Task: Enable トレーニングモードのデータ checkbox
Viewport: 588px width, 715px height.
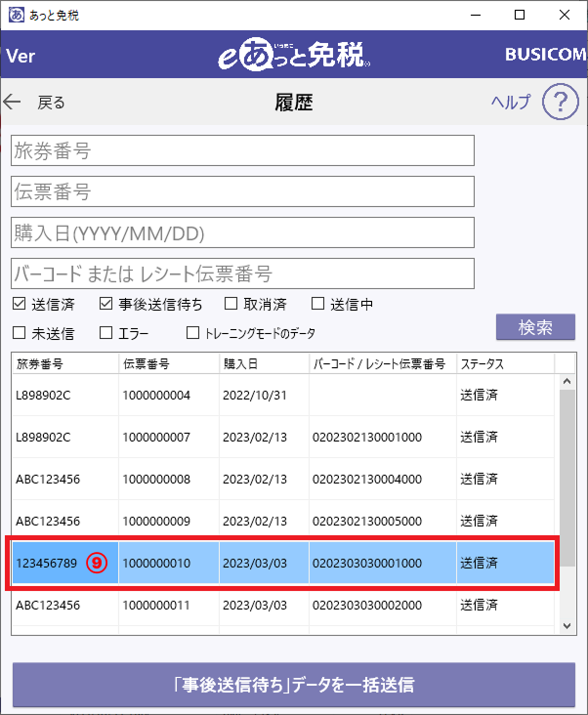Action: pos(192,333)
